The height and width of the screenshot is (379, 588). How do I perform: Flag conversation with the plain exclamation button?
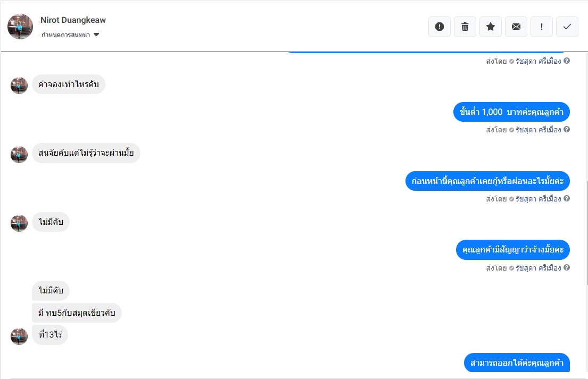tap(542, 27)
